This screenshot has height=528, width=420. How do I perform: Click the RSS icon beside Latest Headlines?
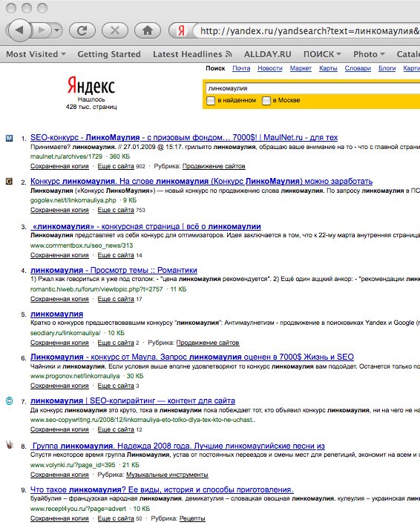click(x=229, y=54)
